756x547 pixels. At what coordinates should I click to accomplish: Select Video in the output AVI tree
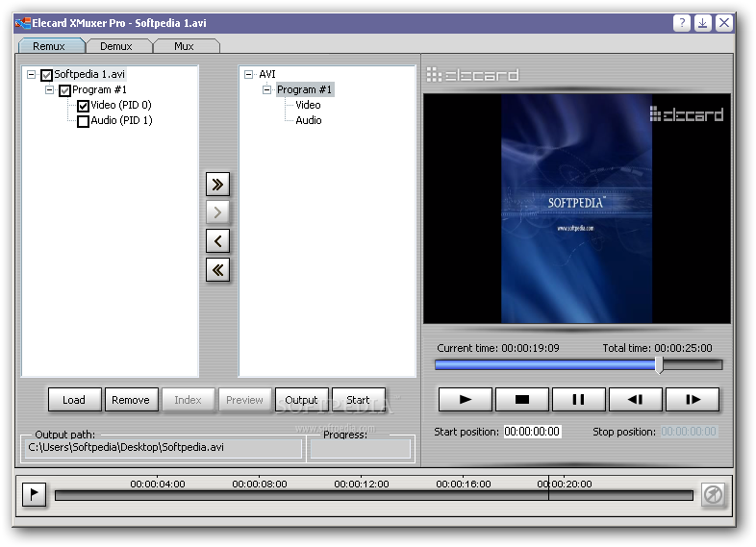[308, 105]
